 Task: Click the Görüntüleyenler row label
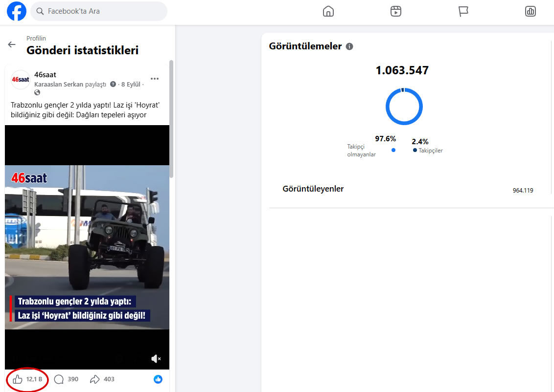coord(313,189)
